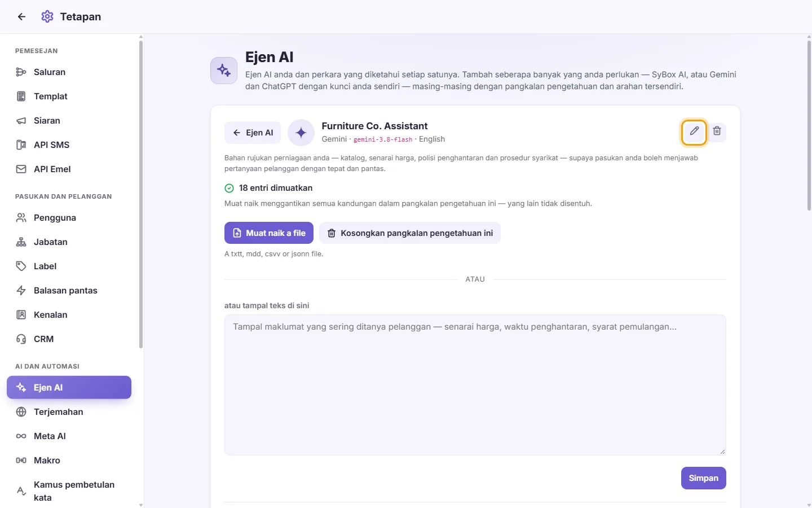Return via the Ejen AI back button
812x508 pixels.
253,133
